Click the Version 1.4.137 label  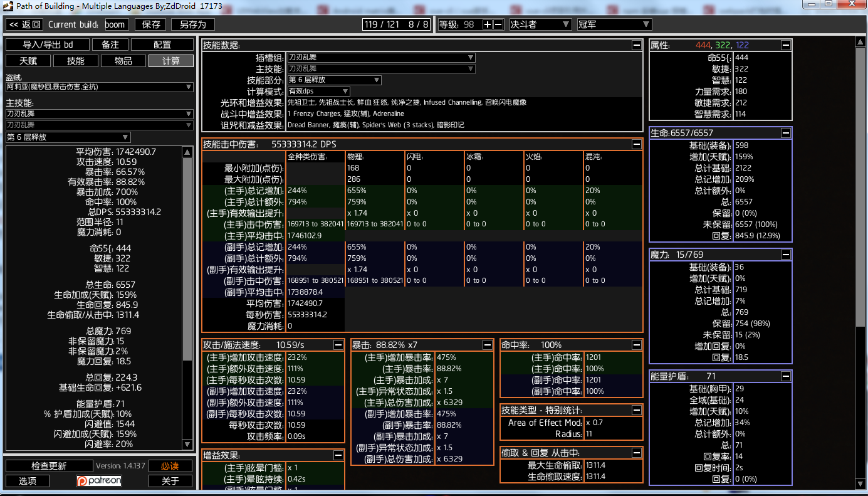pos(120,466)
